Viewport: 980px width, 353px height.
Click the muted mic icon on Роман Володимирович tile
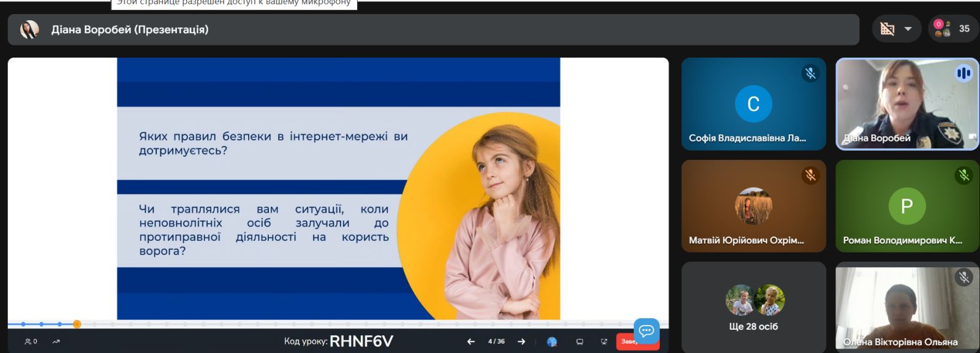[x=964, y=175]
